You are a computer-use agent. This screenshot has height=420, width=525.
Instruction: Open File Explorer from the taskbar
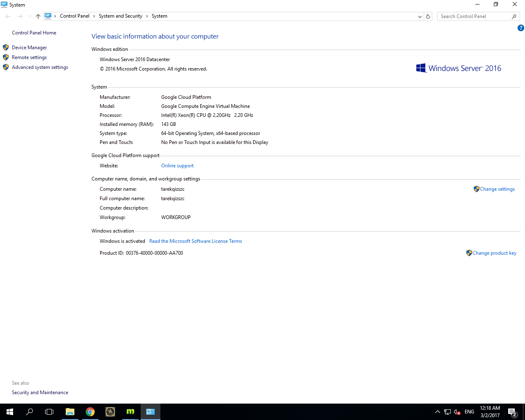pyautogui.click(x=70, y=412)
